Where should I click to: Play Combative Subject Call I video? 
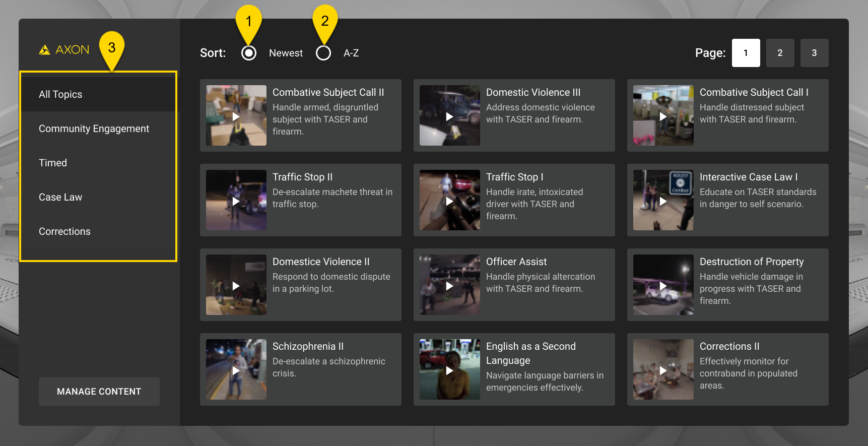click(663, 115)
